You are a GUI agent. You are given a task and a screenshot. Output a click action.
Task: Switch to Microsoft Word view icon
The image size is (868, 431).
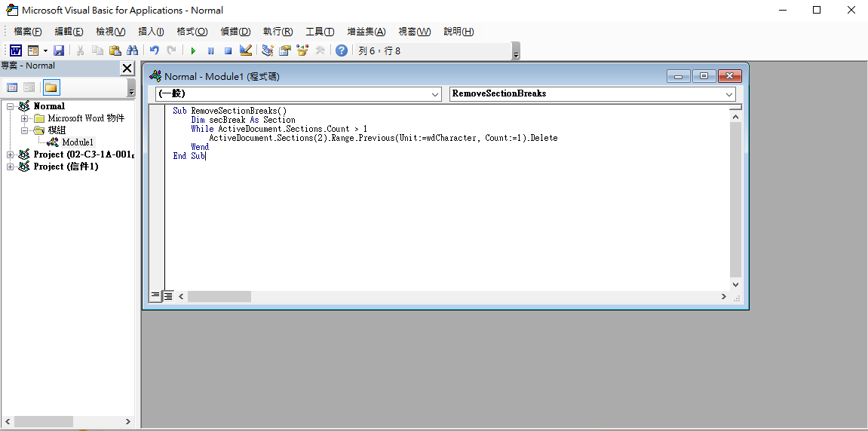(x=16, y=51)
